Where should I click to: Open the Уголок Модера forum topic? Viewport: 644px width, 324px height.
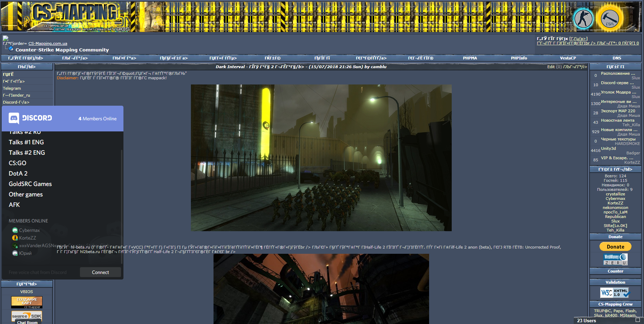(618, 92)
